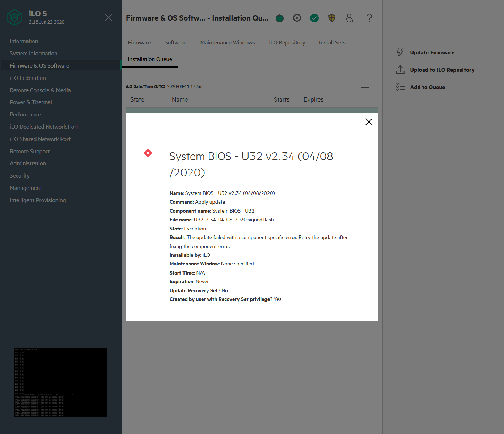Screen dimensions: 504x434
Task: Open help via the question mark icon
Action: tap(369, 18)
